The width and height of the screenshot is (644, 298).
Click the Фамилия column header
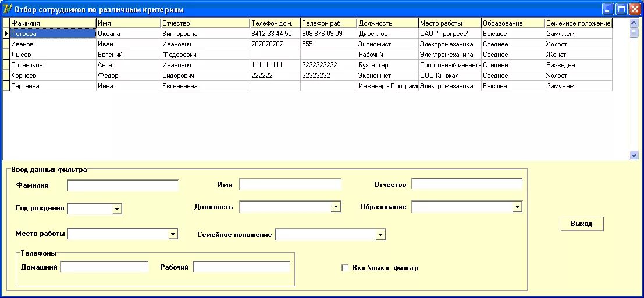[x=53, y=23]
